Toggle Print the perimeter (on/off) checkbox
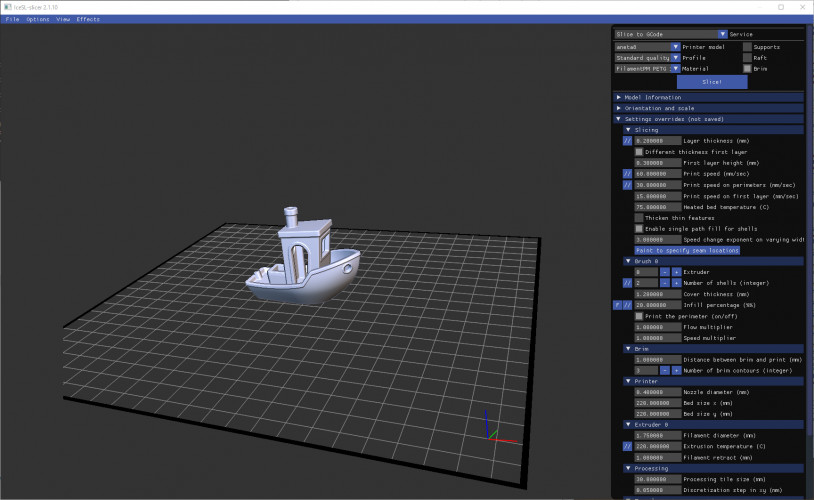Viewport: 814px width, 500px height. (x=639, y=316)
